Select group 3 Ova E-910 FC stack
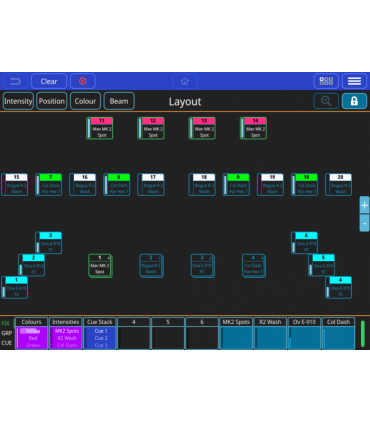Image resolution: width=370 pixels, height=422 pixels. [203, 266]
